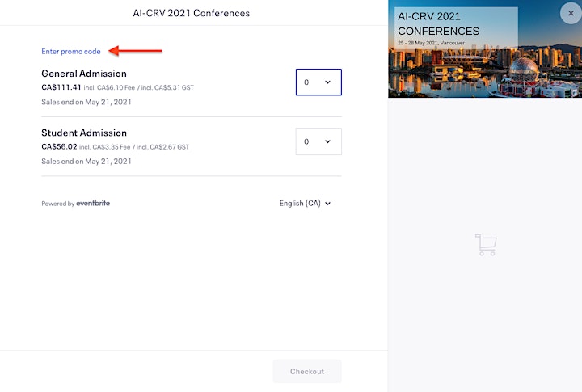Click the eventbrite logo link
The image size is (582, 392).
[93, 203]
